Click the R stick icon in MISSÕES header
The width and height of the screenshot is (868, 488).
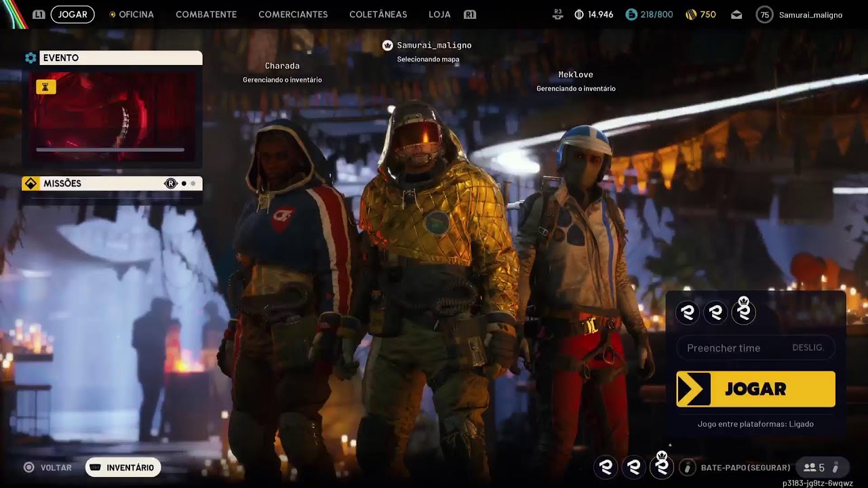coord(171,184)
